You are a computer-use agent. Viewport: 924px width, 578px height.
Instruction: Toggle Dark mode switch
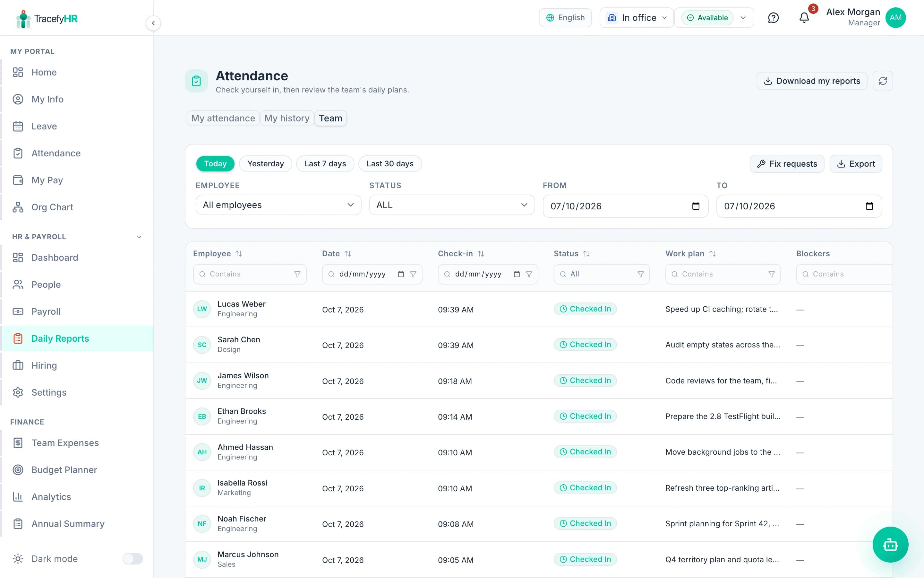tap(133, 558)
